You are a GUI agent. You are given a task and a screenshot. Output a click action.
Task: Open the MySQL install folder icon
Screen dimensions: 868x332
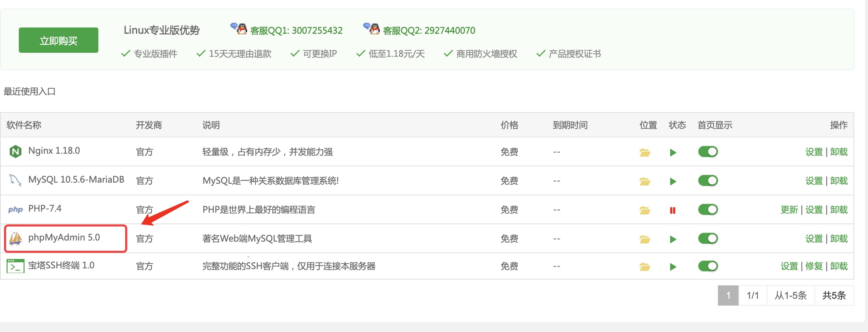[x=645, y=182]
